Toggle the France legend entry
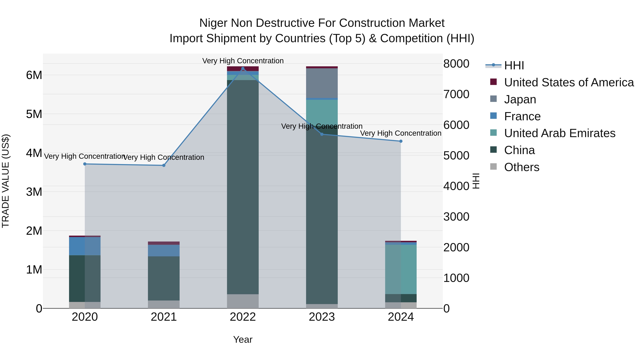 tap(515, 116)
